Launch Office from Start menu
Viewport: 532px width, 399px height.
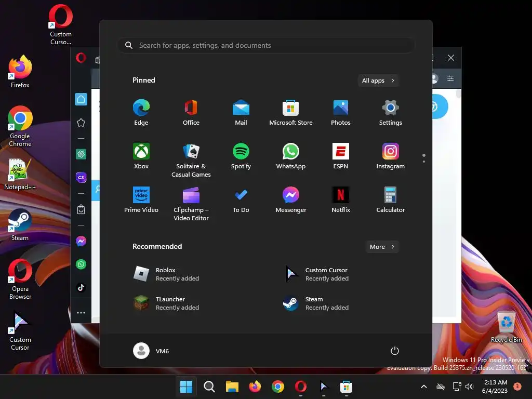191,113
